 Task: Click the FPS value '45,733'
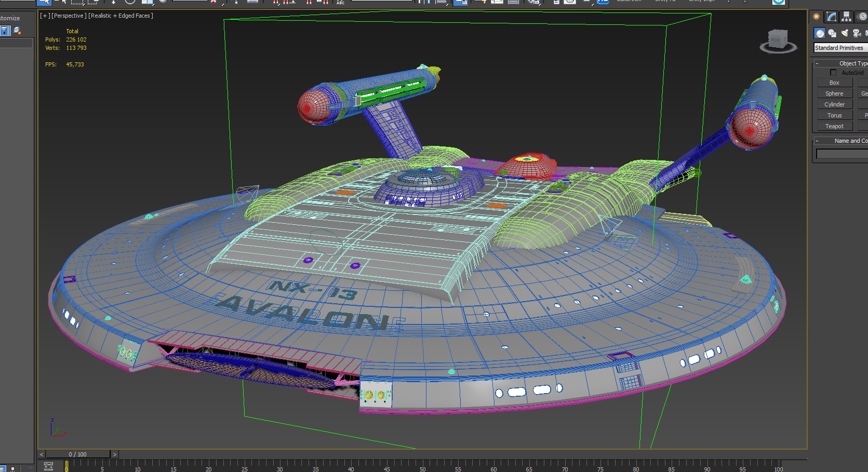click(75, 64)
